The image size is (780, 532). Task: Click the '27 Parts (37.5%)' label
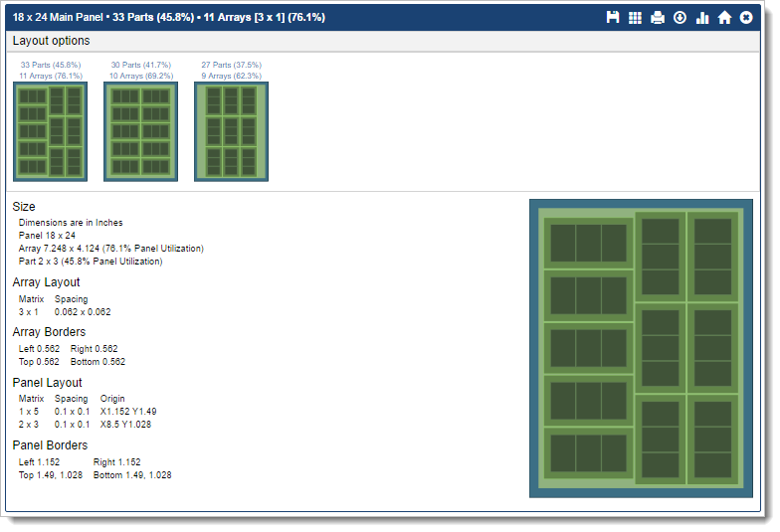pos(231,65)
